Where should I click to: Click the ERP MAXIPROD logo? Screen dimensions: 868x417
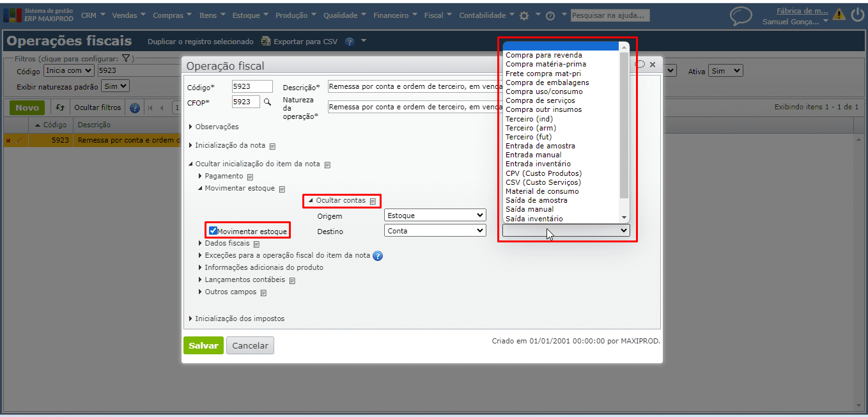pos(38,15)
